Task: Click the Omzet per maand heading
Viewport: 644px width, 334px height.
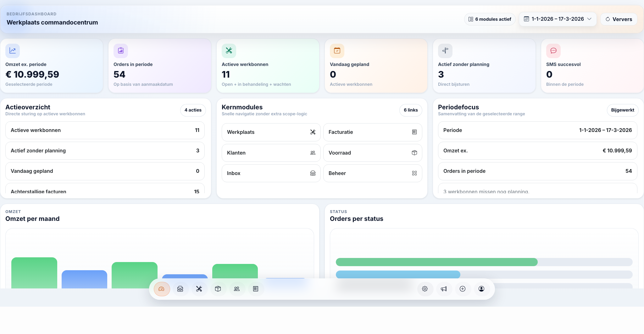Action: pyautogui.click(x=32, y=219)
